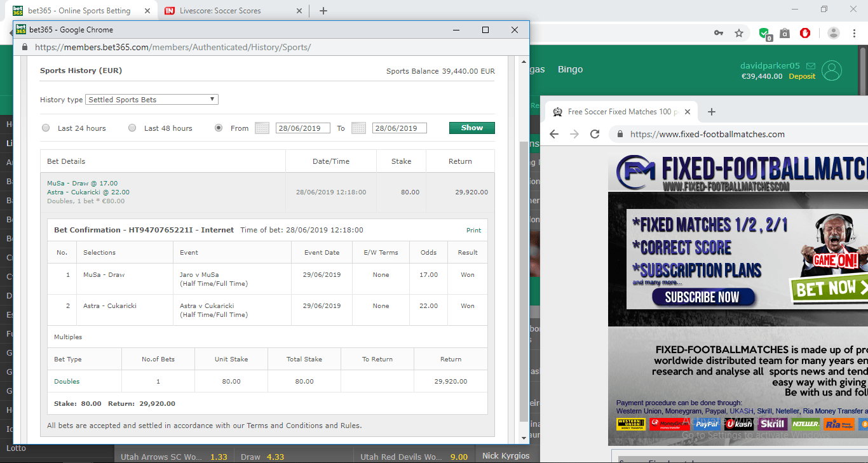The height and width of the screenshot is (463, 868).
Task: Open the Bingo menu item
Action: coord(570,69)
